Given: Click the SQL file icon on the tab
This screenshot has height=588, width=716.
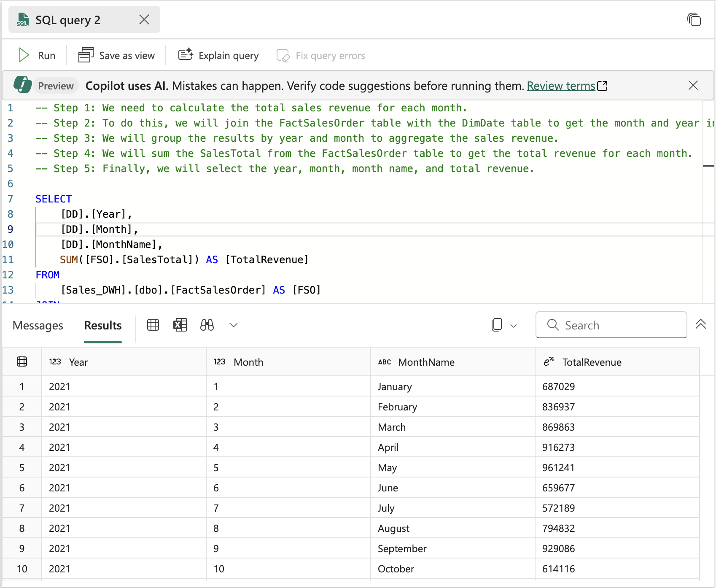Looking at the screenshot, I should tap(23, 19).
